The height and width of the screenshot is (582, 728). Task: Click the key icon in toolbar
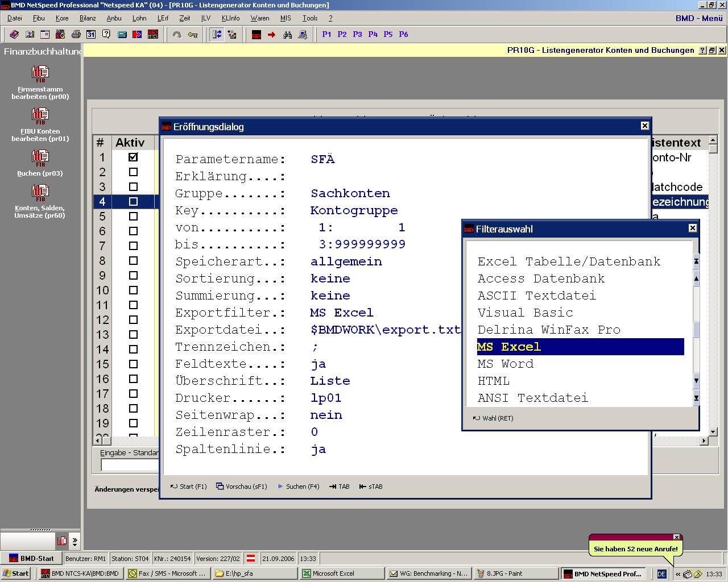tap(193, 35)
